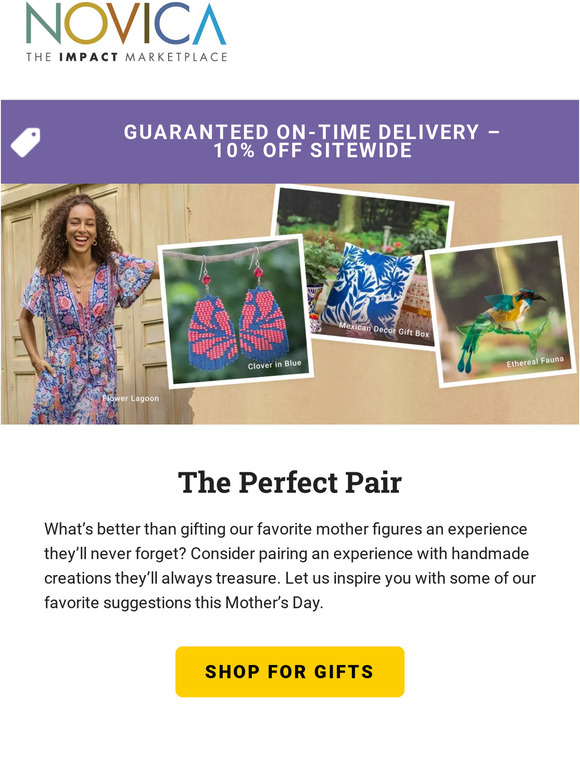Click the Clover in Blue caption
This screenshot has height=774, width=580.
coord(274,365)
